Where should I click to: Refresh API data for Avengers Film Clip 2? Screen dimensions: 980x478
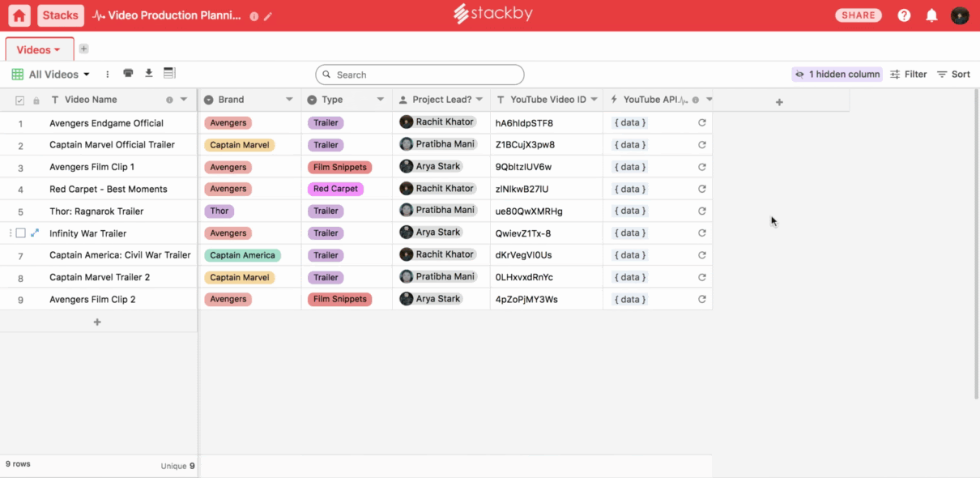point(702,299)
